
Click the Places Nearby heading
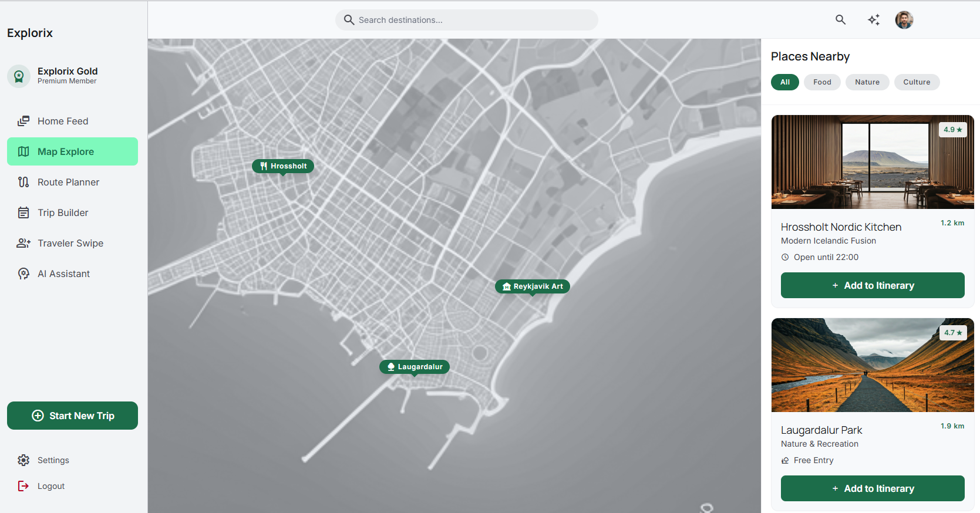pyautogui.click(x=810, y=56)
